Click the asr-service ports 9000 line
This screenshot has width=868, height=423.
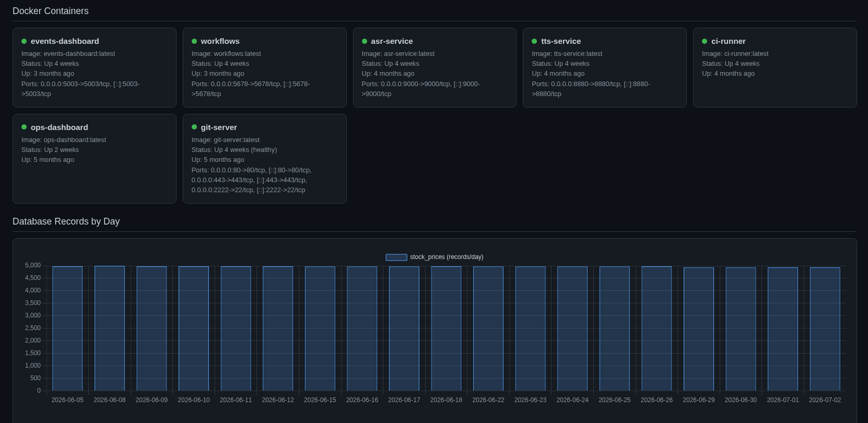[x=421, y=89]
